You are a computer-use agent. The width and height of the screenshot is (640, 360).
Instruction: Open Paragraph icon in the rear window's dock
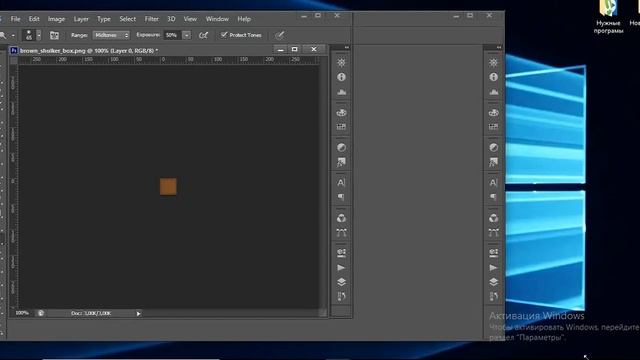(493, 197)
